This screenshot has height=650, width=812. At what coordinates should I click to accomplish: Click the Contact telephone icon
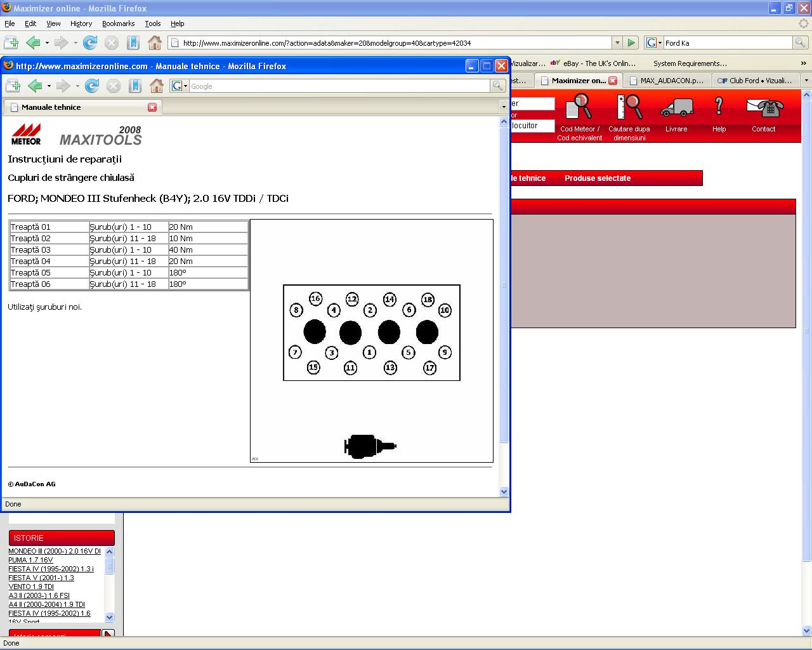pos(764,107)
